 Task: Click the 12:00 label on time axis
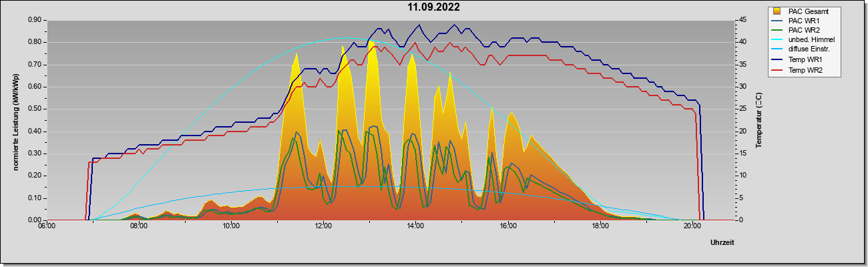tap(323, 226)
